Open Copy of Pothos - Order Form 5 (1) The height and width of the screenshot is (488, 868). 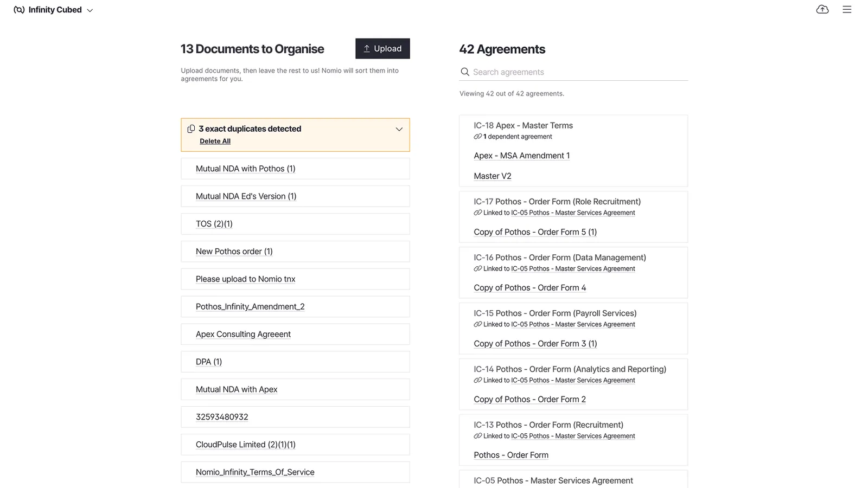535,232
